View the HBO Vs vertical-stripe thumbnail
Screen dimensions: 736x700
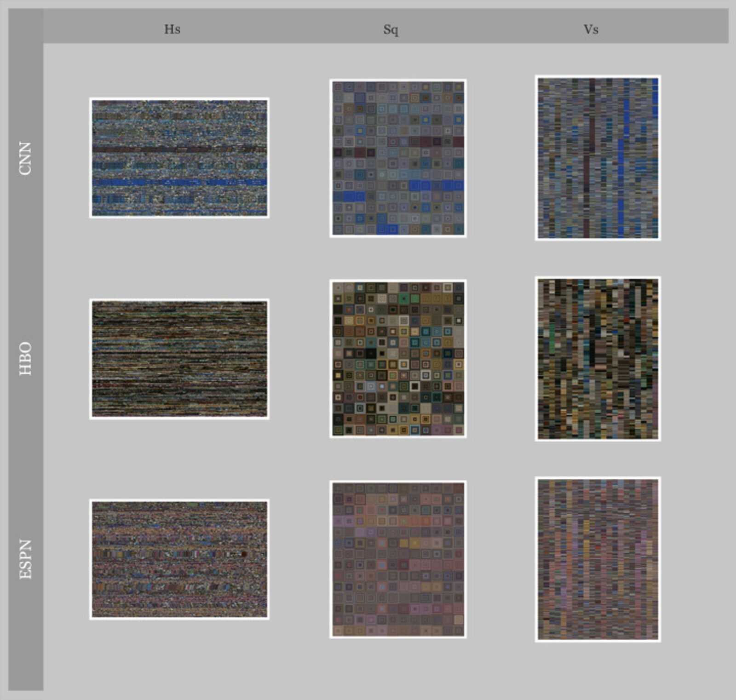pyautogui.click(x=598, y=359)
